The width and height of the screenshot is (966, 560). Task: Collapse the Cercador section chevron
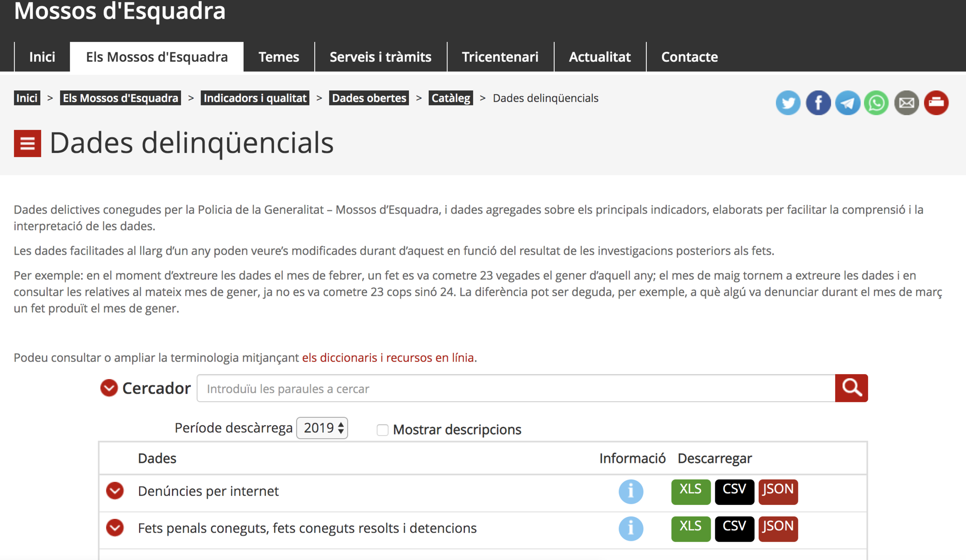[109, 388]
